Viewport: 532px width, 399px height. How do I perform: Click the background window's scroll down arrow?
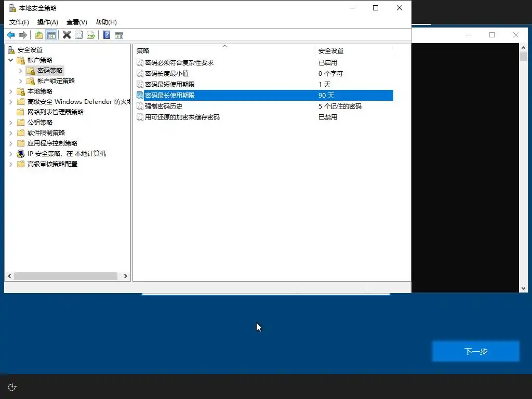(523, 288)
